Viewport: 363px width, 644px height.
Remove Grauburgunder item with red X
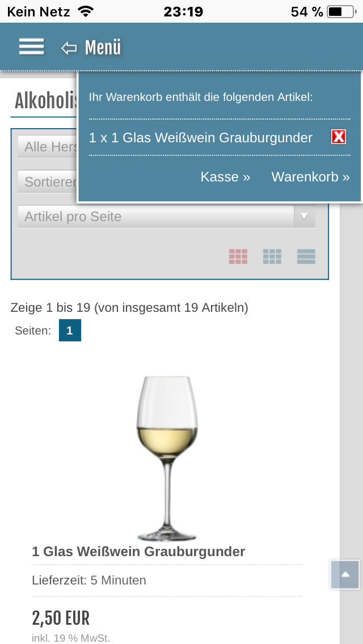point(339,137)
